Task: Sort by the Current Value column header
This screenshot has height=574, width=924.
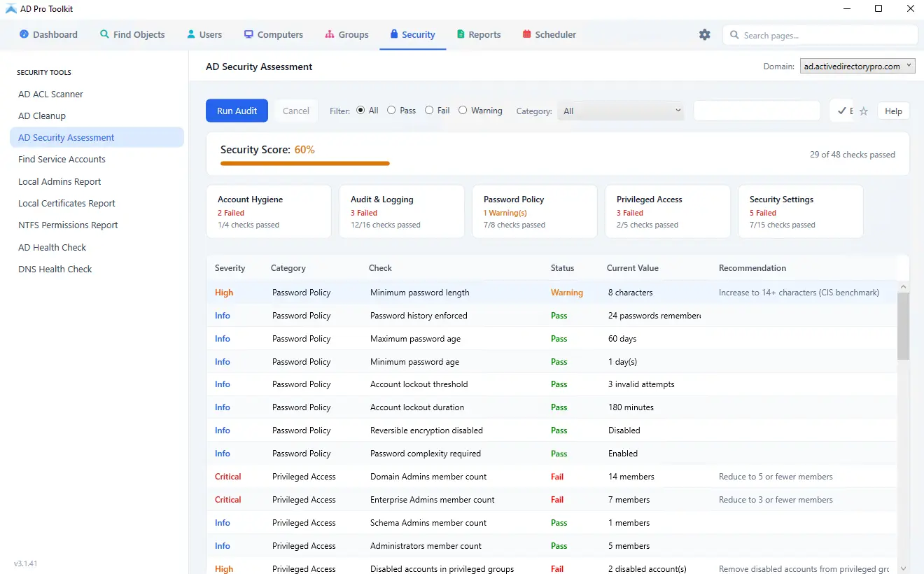Action: click(633, 268)
